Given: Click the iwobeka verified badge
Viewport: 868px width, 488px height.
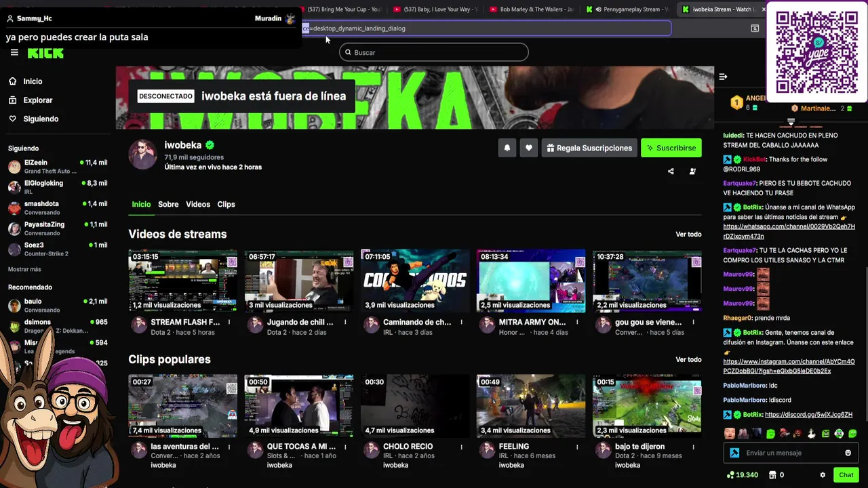Looking at the screenshot, I should tap(210, 145).
